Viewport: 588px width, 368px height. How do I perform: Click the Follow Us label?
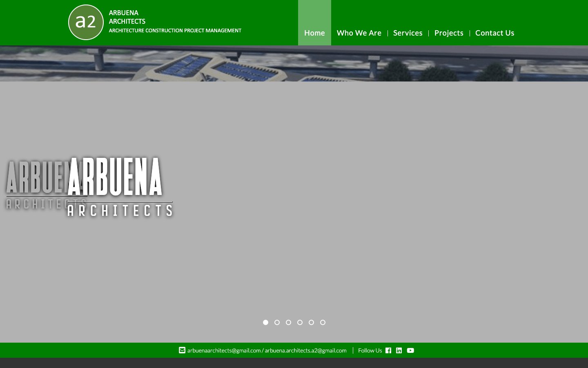click(370, 350)
